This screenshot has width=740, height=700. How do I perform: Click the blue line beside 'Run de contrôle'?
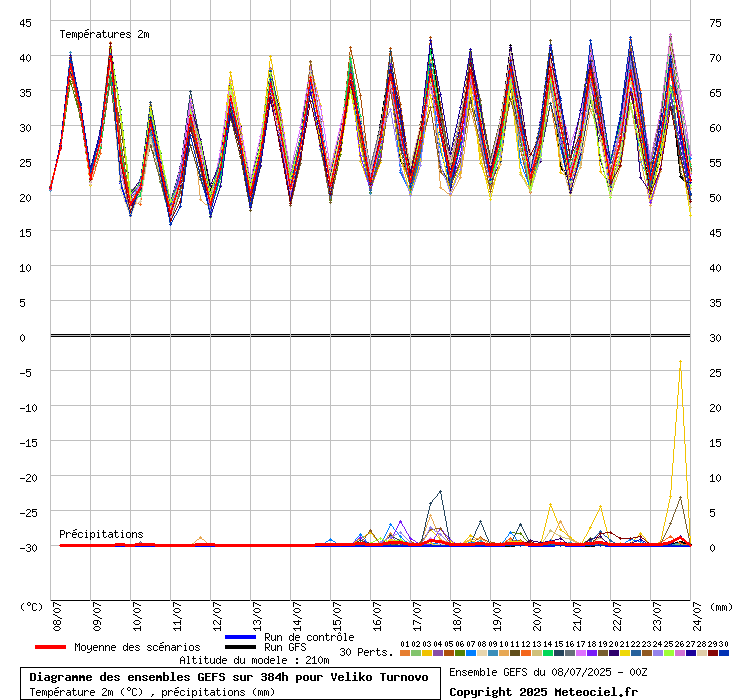click(241, 637)
